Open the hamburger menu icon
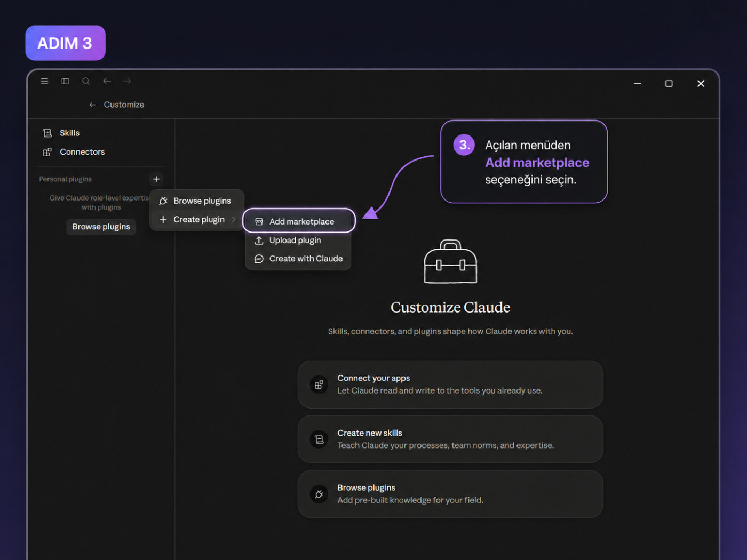Viewport: 747px width, 560px height. [x=45, y=81]
